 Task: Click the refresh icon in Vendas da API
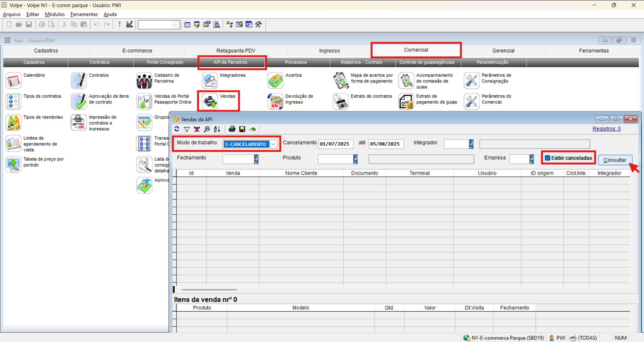(177, 129)
